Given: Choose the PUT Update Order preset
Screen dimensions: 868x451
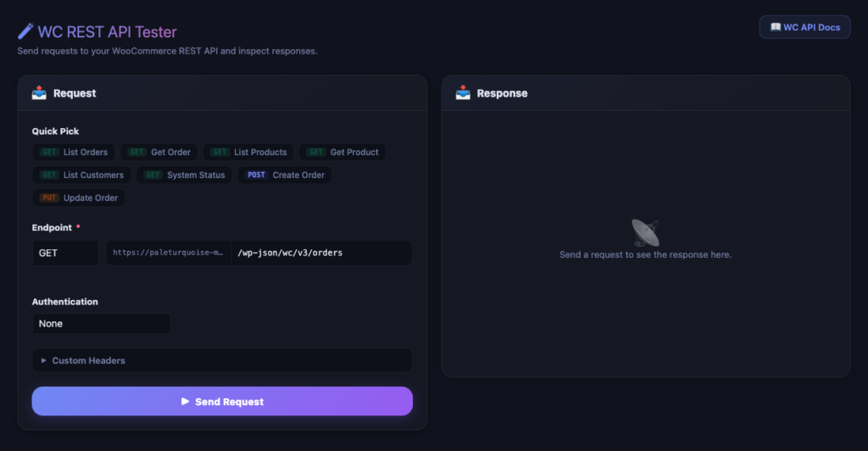Looking at the screenshot, I should point(79,198).
